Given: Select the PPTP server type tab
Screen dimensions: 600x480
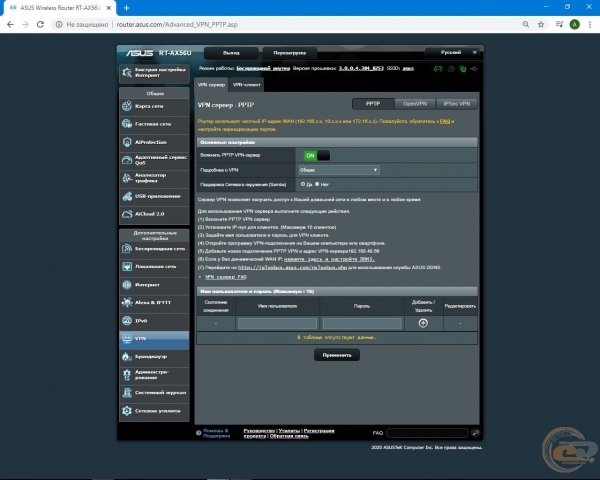Looking at the screenshot, I should click(373, 104).
